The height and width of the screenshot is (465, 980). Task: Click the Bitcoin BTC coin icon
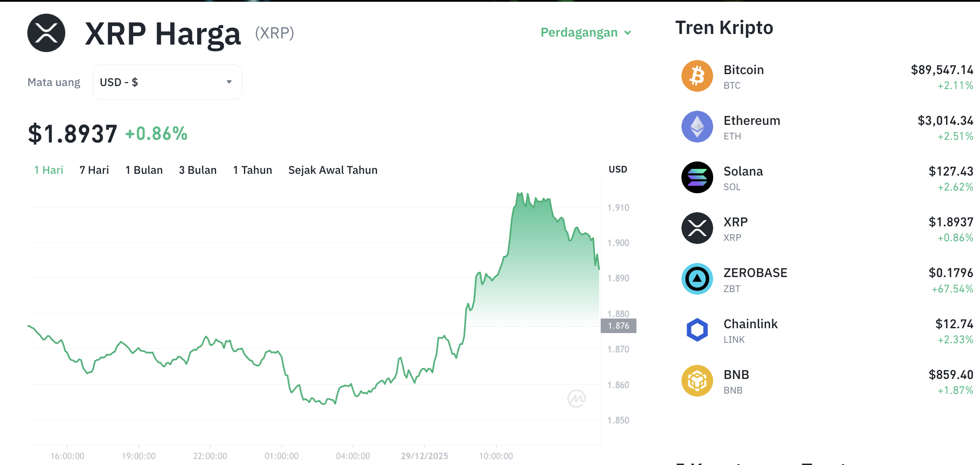pos(697,76)
